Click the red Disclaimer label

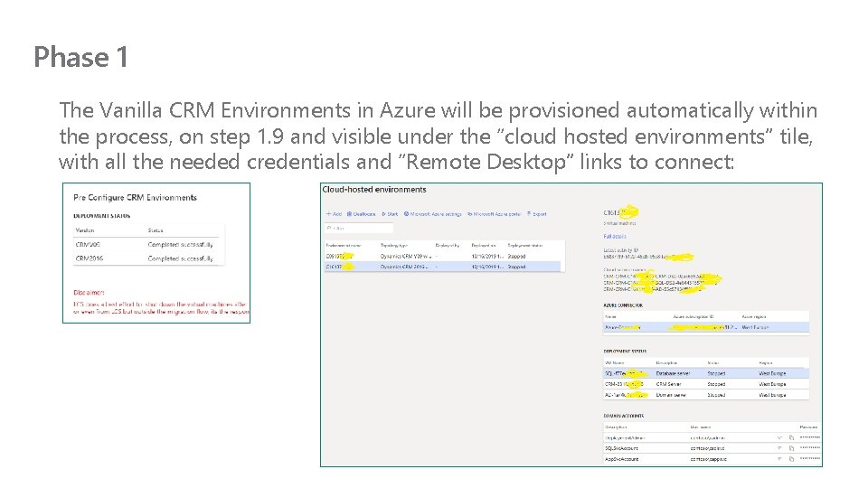point(89,292)
